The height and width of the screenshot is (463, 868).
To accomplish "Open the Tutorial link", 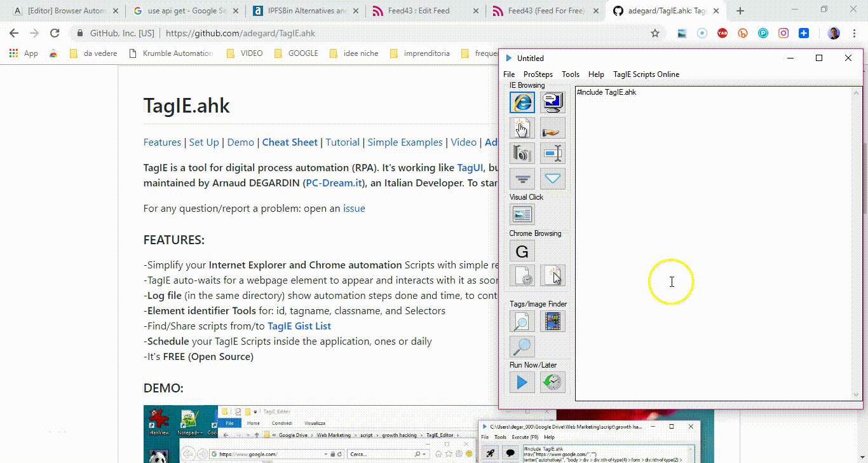I will [342, 142].
